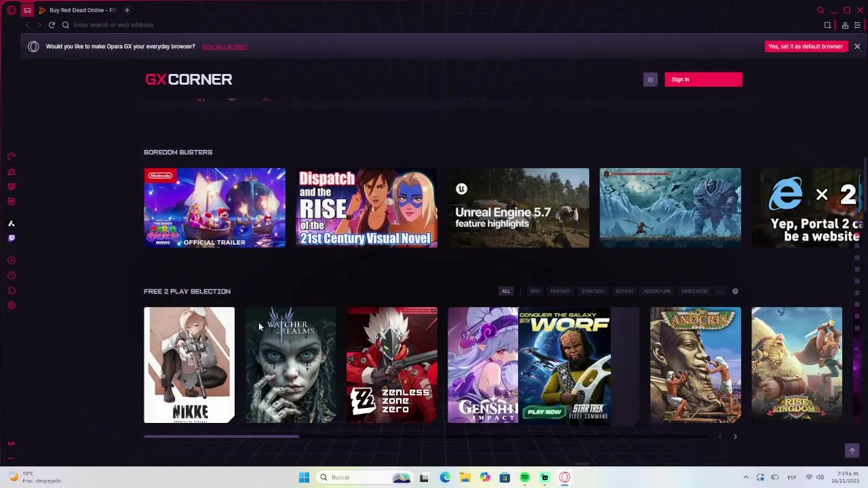Screen dimensions: 868x488
Task: Open GX Corner settings gear button
Action: (x=650, y=79)
